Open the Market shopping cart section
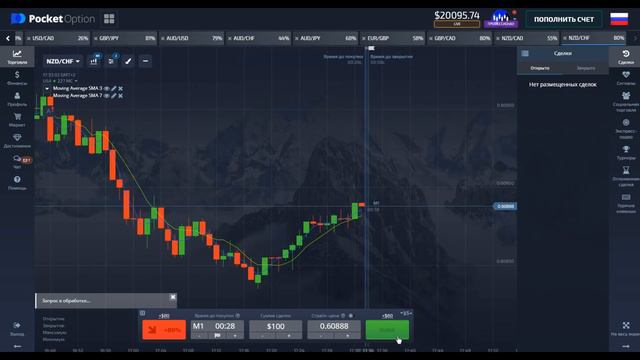 17,120
